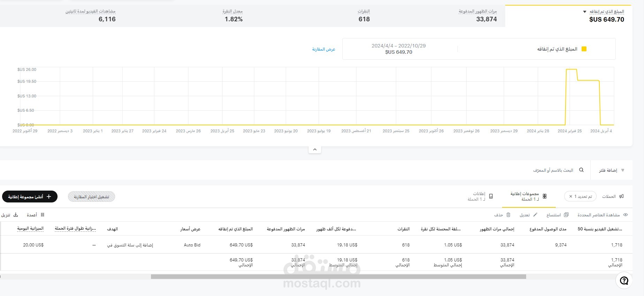Open the columns chooser (أعمدة)
Image resolution: width=644 pixels, height=296 pixels.
click(x=35, y=215)
